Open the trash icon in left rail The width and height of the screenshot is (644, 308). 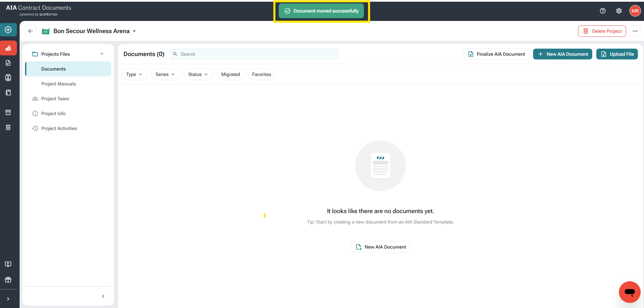tap(8, 127)
